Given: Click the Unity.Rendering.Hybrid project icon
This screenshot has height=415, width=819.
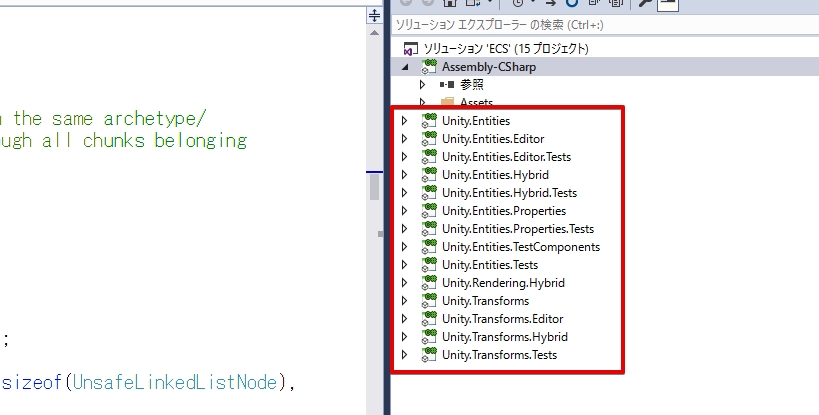Looking at the screenshot, I should pyautogui.click(x=429, y=282).
